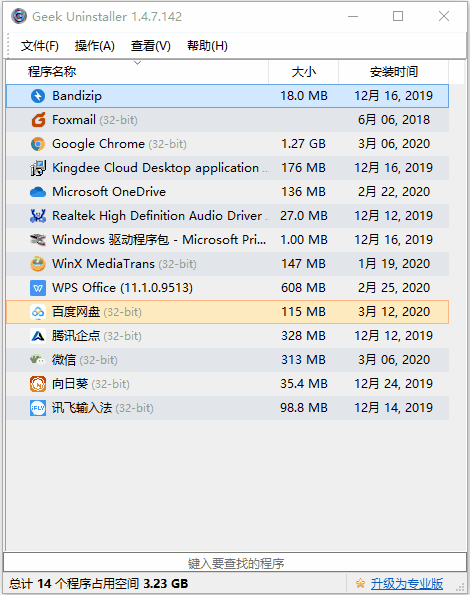The image size is (470, 595).
Task: Open the 查看(V) menu
Action: [151, 46]
